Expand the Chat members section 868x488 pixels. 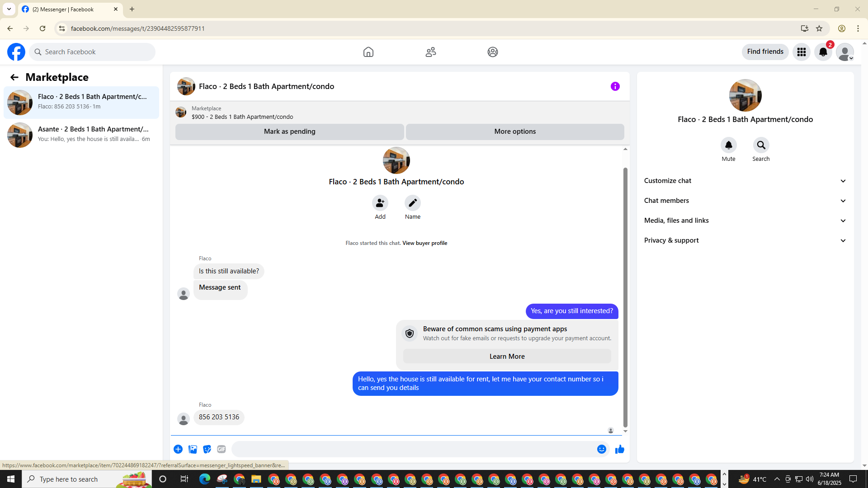tap(745, 201)
